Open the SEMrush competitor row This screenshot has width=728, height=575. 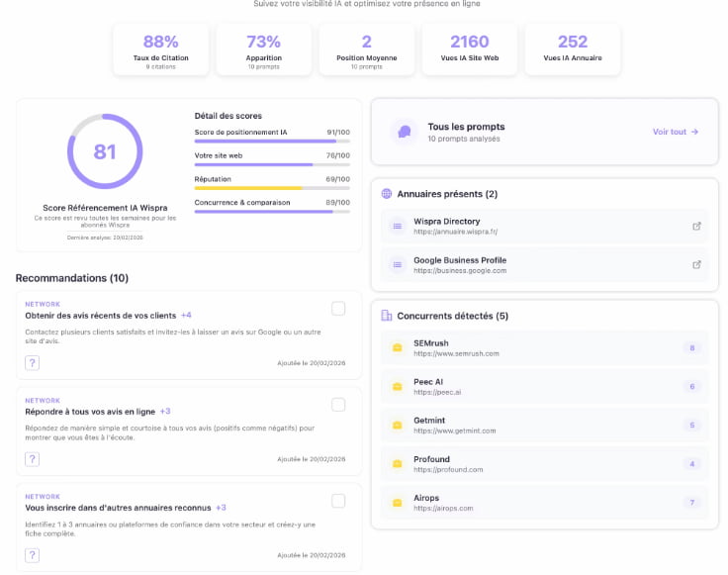click(545, 348)
